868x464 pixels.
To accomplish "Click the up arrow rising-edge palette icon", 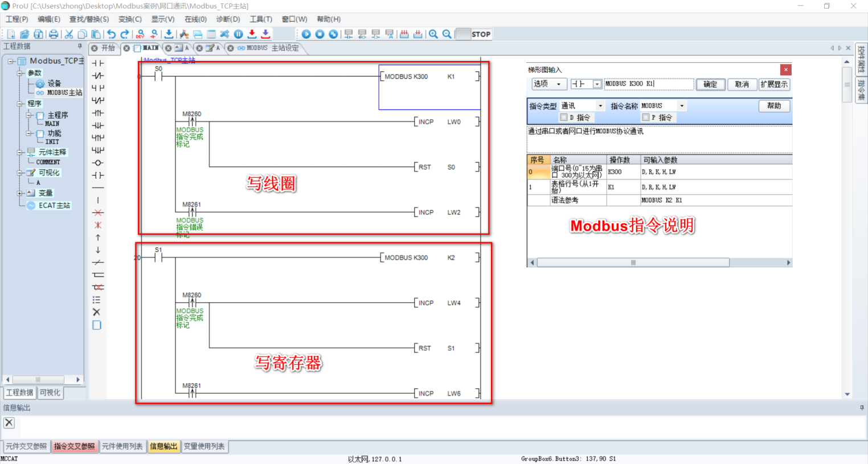I will (x=98, y=238).
